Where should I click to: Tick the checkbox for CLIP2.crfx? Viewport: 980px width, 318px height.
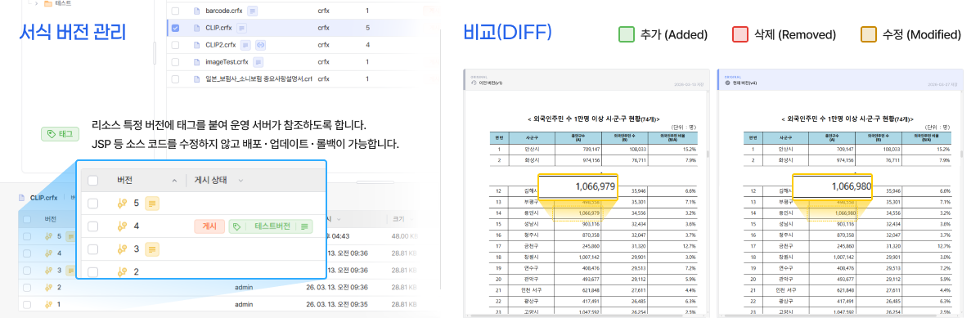click(175, 45)
